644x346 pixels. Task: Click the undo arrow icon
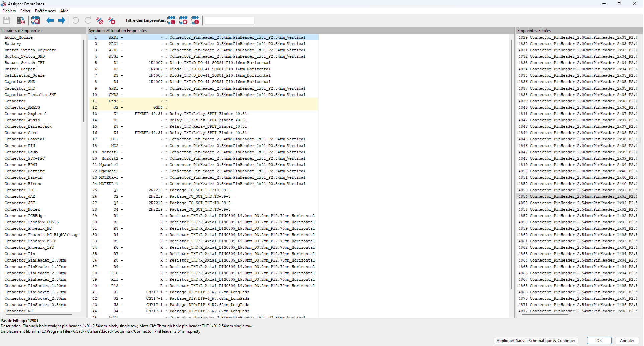tap(76, 21)
